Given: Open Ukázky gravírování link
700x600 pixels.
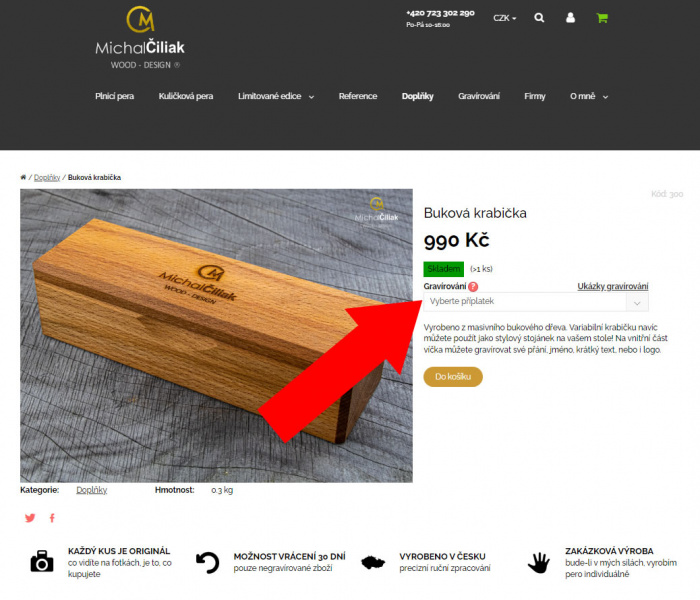Looking at the screenshot, I should pyautogui.click(x=612, y=287).
